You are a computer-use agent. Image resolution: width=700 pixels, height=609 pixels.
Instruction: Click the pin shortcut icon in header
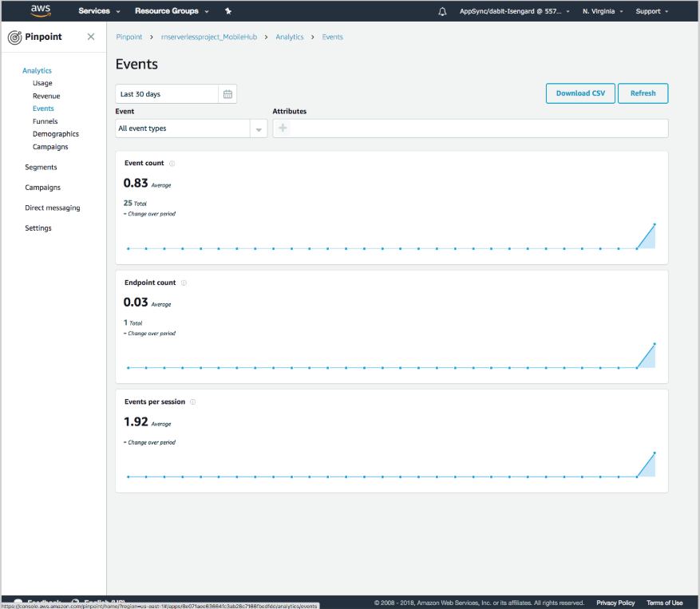[228, 11]
